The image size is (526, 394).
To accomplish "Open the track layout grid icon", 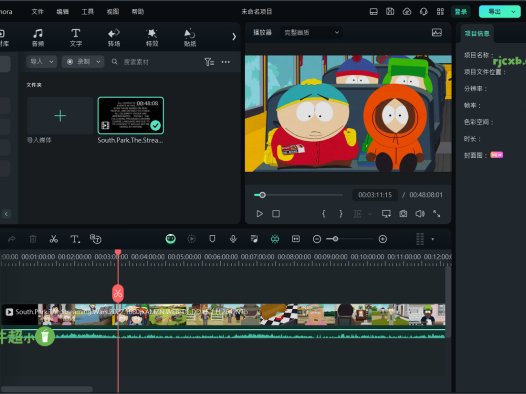I will pyautogui.click(x=420, y=239).
